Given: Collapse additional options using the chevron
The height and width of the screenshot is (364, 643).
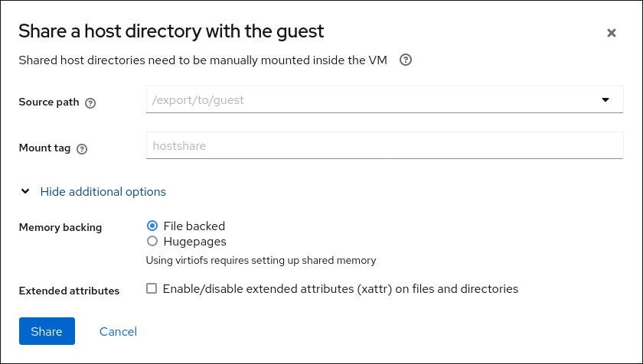Looking at the screenshot, I should [x=25, y=192].
